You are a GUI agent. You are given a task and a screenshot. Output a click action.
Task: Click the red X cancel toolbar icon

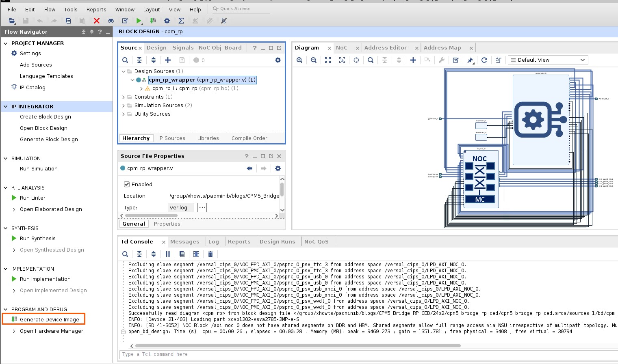[x=96, y=21]
